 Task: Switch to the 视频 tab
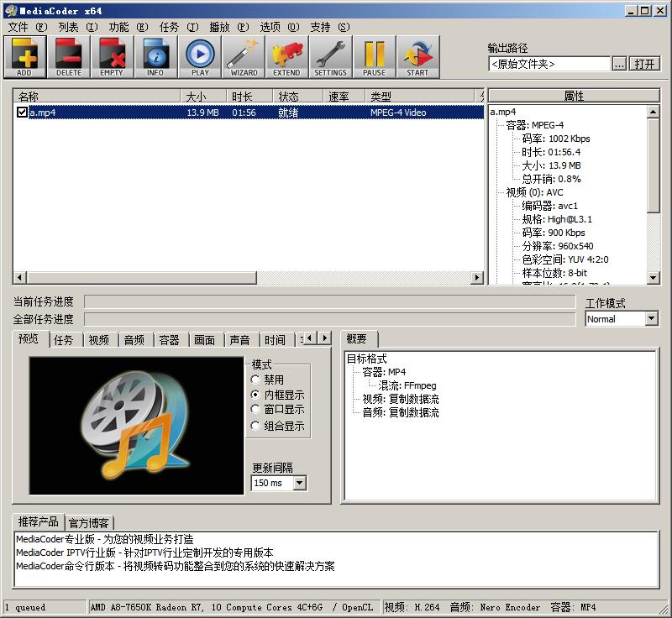(98, 340)
